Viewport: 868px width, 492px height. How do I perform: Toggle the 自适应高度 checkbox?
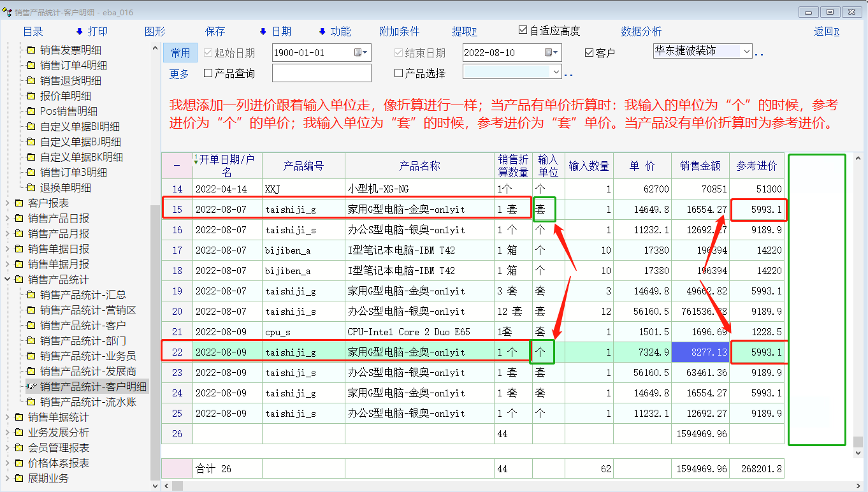(x=523, y=31)
